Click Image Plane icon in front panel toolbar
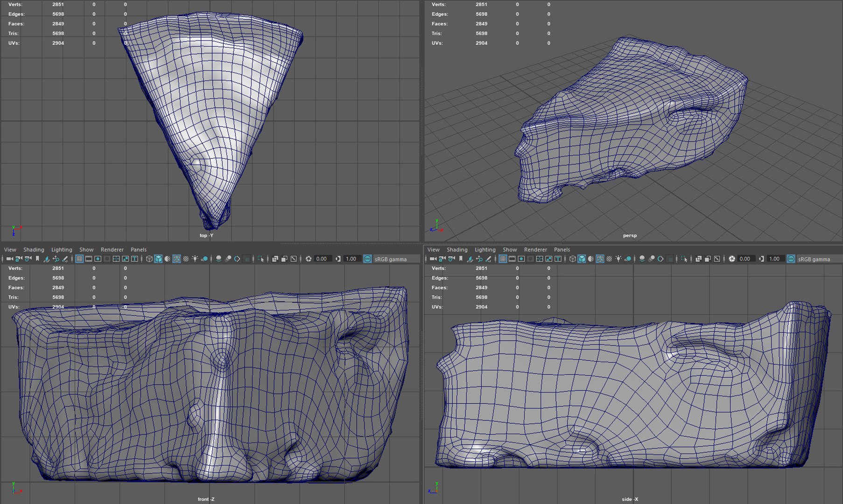 coord(47,259)
